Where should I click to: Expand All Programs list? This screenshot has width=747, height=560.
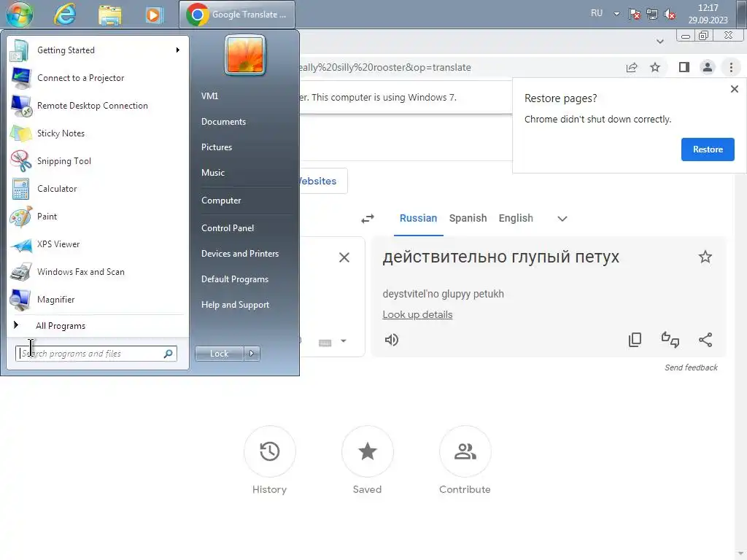[97, 326]
